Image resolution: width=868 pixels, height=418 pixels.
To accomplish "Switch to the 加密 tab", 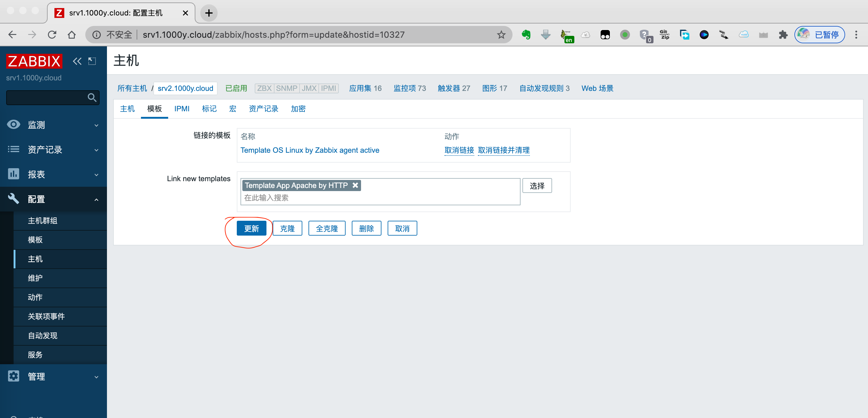I will (298, 109).
